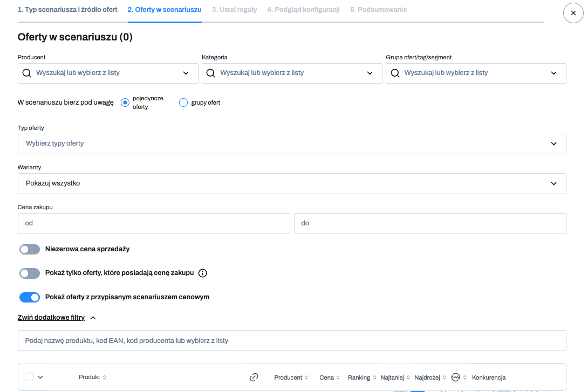Enable toggle for offers with cena zakupu
Viewport: 588px width, 392px height.
(x=30, y=273)
